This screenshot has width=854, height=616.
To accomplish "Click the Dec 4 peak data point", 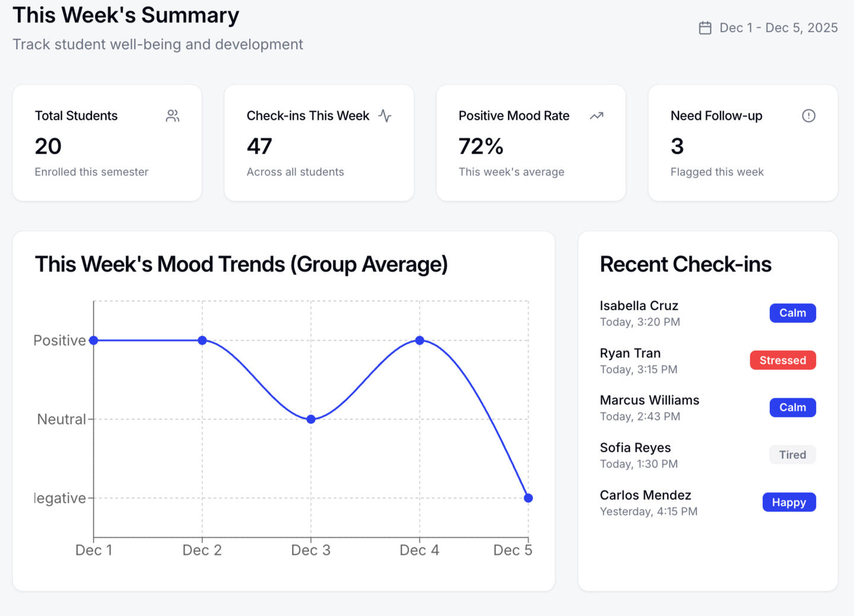I will coord(420,341).
